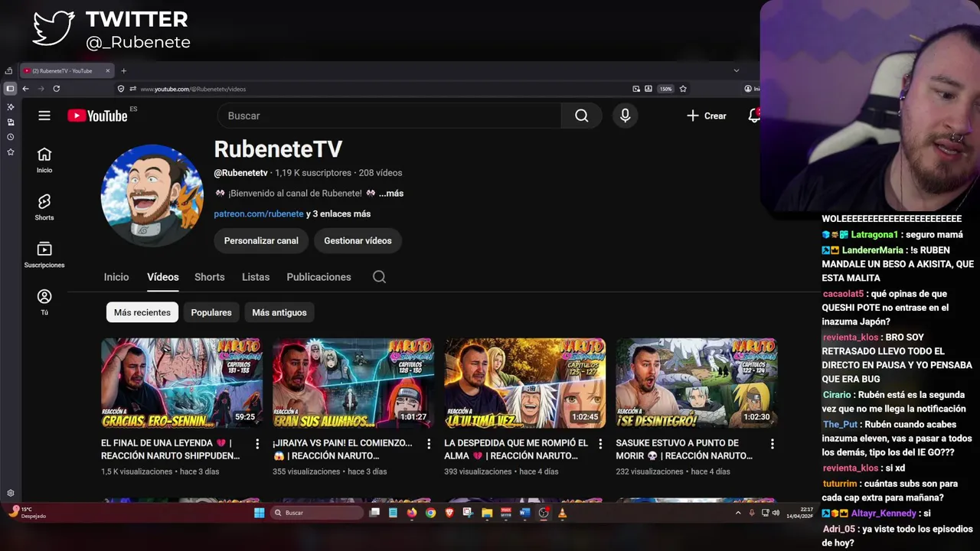
Task: Filter by Populares
Action: (x=211, y=312)
